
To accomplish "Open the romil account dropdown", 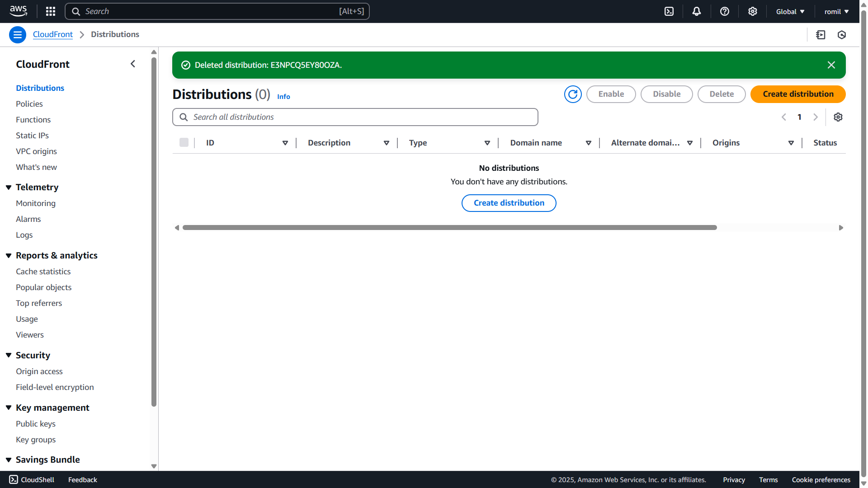I will pos(837,12).
